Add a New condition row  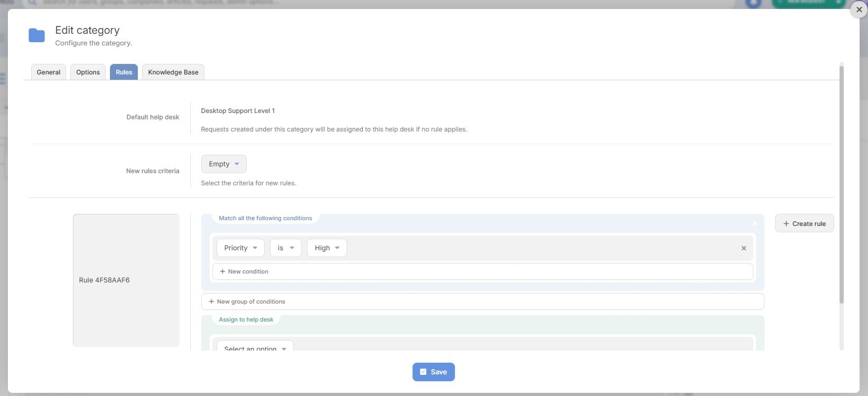pos(482,271)
